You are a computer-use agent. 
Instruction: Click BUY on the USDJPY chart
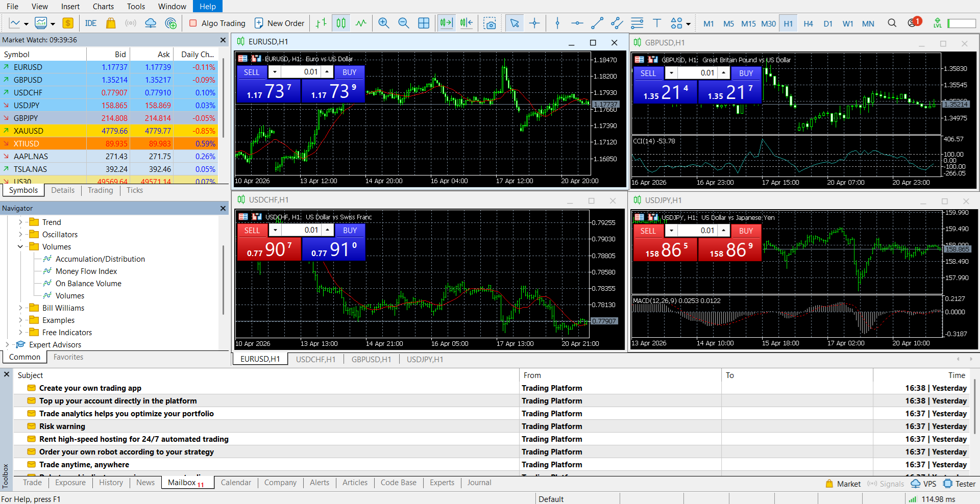(x=746, y=231)
